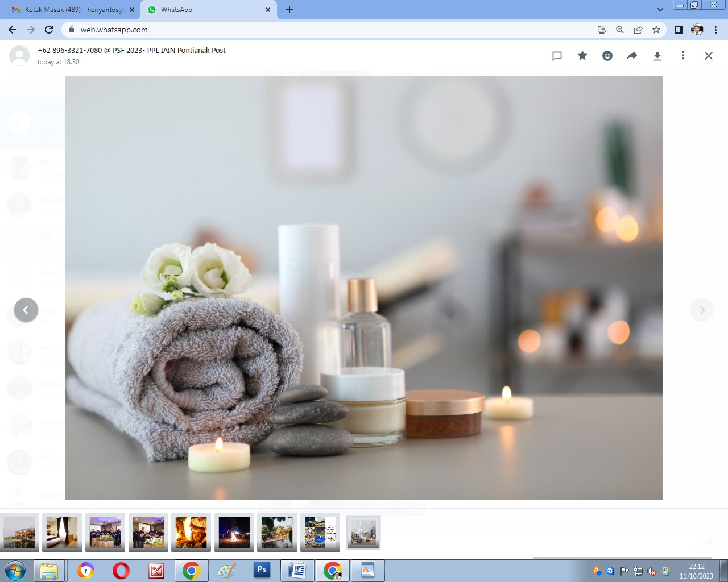This screenshot has width=728, height=582.
Task: Open a new browser tab
Action: coord(289,10)
